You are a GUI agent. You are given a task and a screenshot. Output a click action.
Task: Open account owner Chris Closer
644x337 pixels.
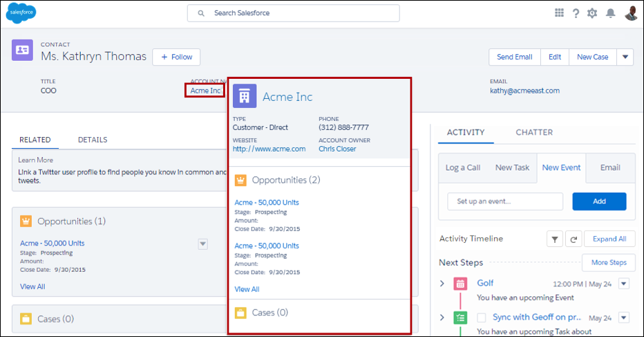click(337, 149)
